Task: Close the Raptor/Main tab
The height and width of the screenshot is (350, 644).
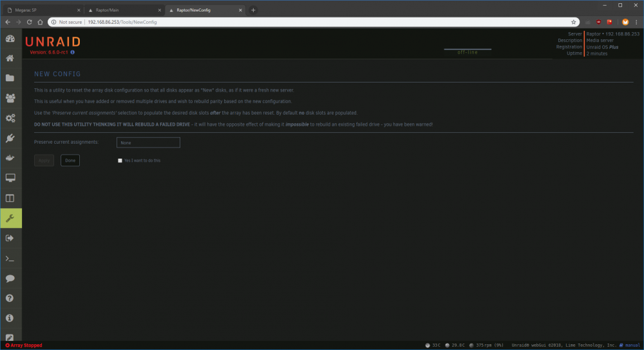Action: click(159, 10)
